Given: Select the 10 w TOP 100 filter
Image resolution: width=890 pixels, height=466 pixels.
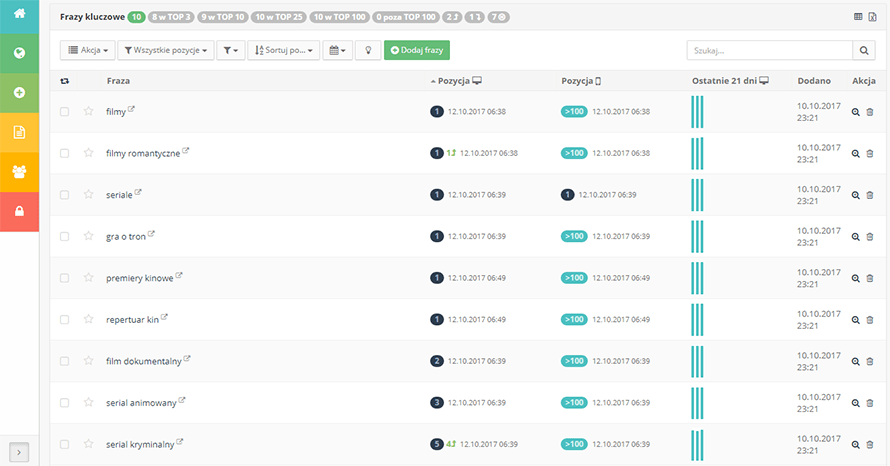Looking at the screenshot, I should click(340, 17).
